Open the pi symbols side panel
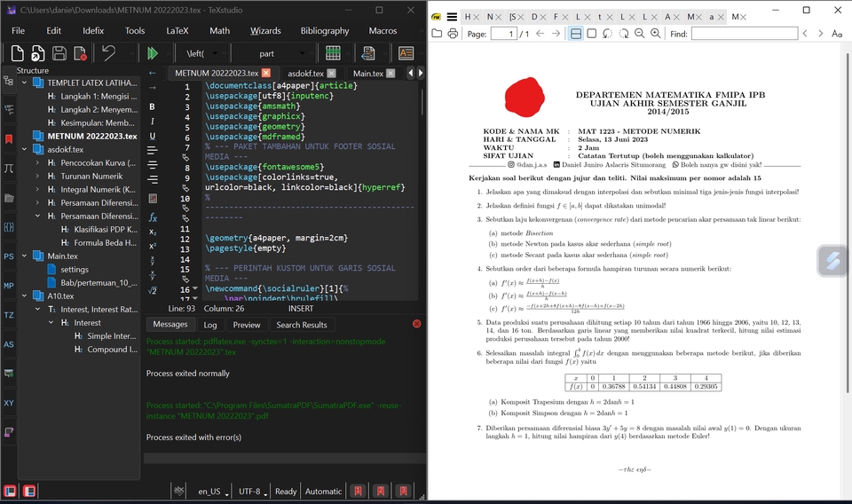 (9, 169)
